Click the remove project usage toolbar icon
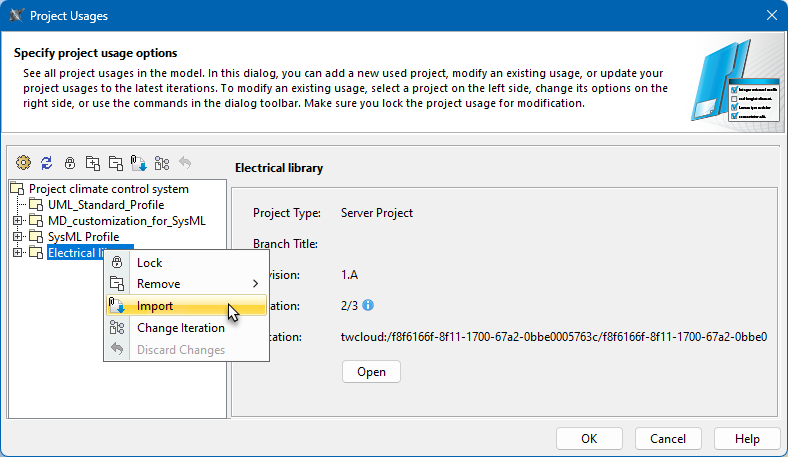 pos(116,163)
